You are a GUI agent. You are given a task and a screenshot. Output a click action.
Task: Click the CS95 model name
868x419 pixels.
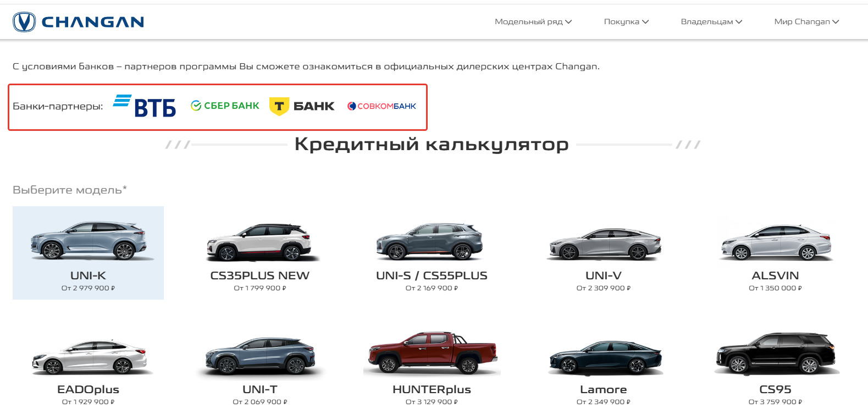coord(775,389)
